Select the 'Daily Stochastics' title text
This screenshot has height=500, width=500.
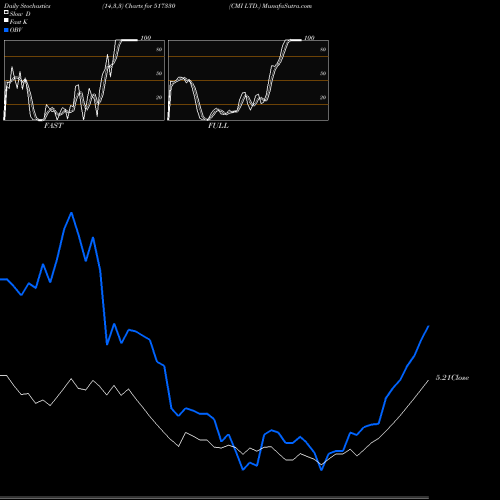[27, 6]
